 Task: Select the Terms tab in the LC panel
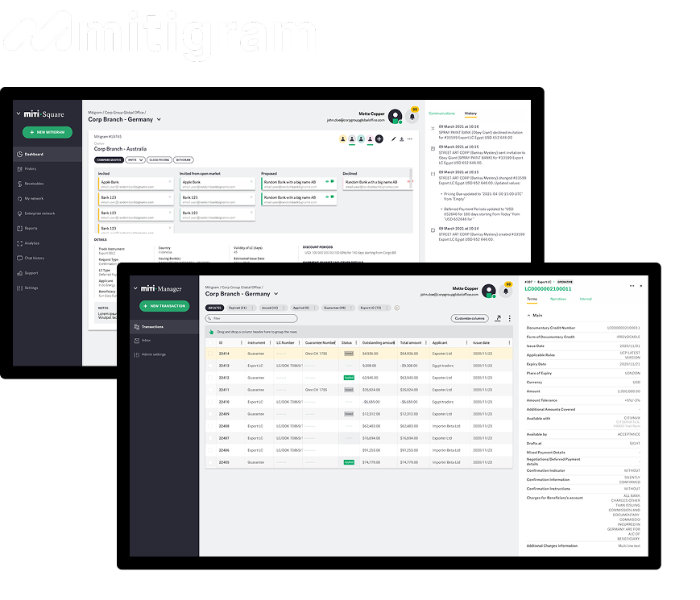532,299
